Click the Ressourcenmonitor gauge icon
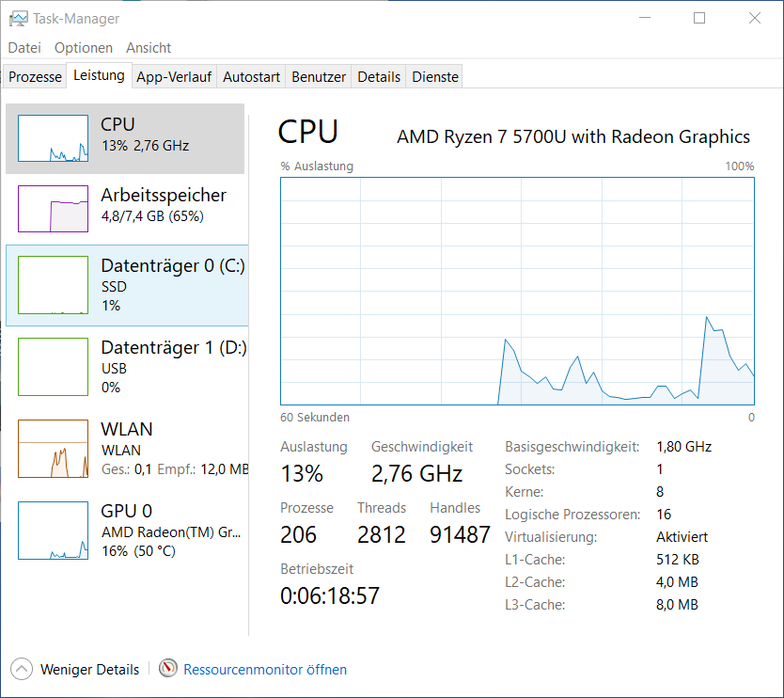 [168, 669]
